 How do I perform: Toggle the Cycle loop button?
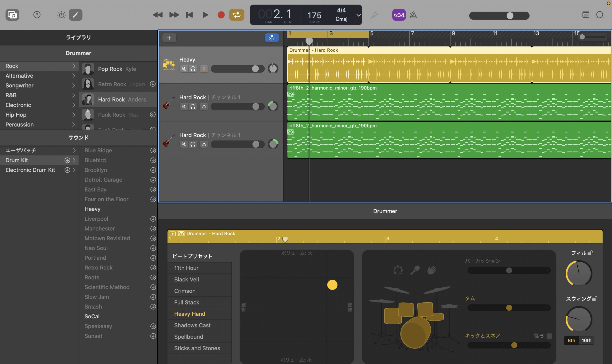(x=237, y=15)
